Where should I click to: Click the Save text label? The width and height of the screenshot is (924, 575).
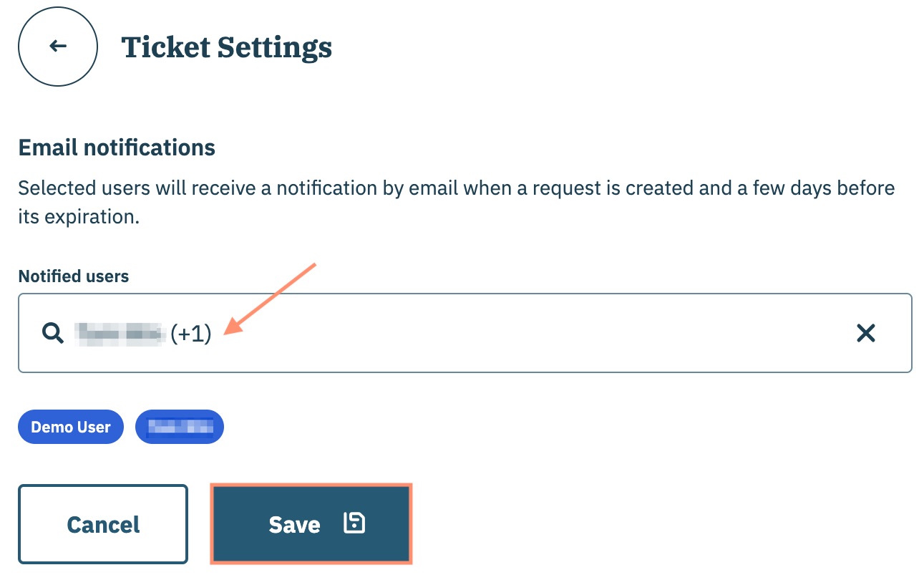click(294, 525)
